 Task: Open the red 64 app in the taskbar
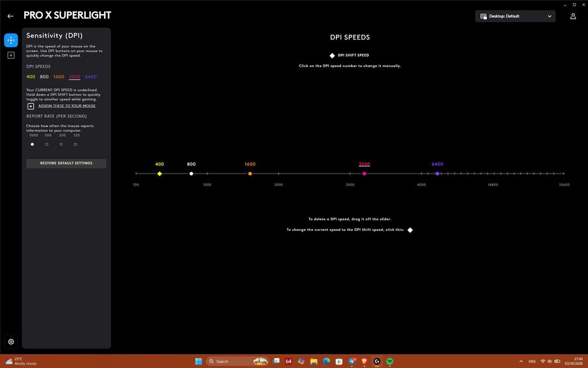click(x=288, y=362)
